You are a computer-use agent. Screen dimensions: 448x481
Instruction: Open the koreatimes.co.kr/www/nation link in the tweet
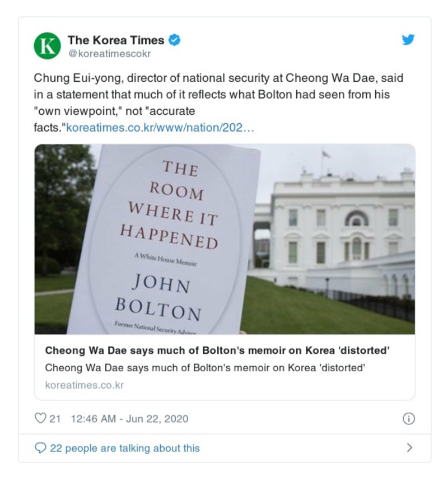coord(160,128)
